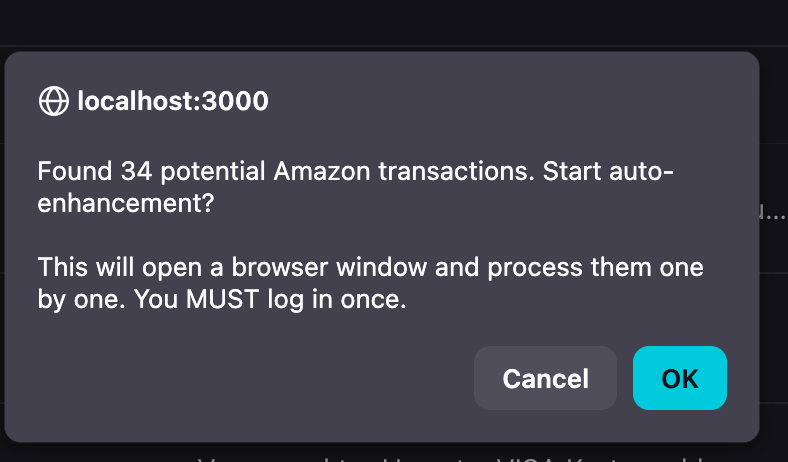Screen dimensions: 788x462
Task: Click the truncated ellipsis text right of dialog
Action: coord(774,212)
